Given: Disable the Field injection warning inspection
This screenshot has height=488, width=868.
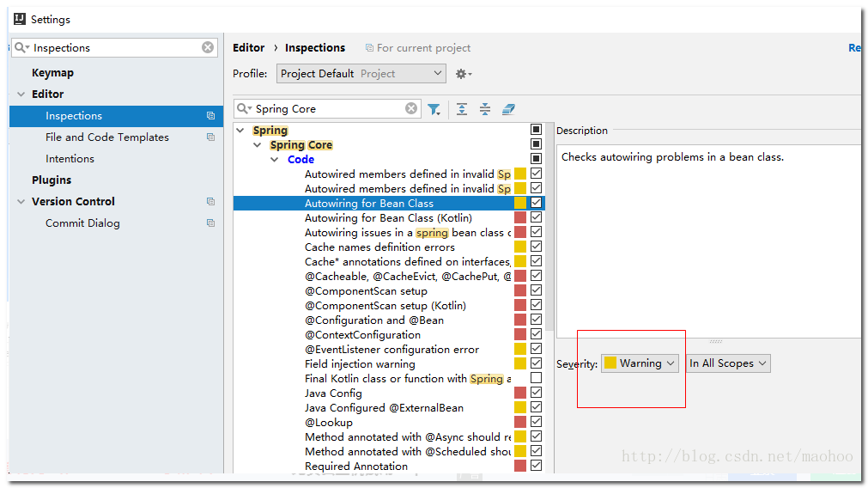Looking at the screenshot, I should click(x=536, y=363).
